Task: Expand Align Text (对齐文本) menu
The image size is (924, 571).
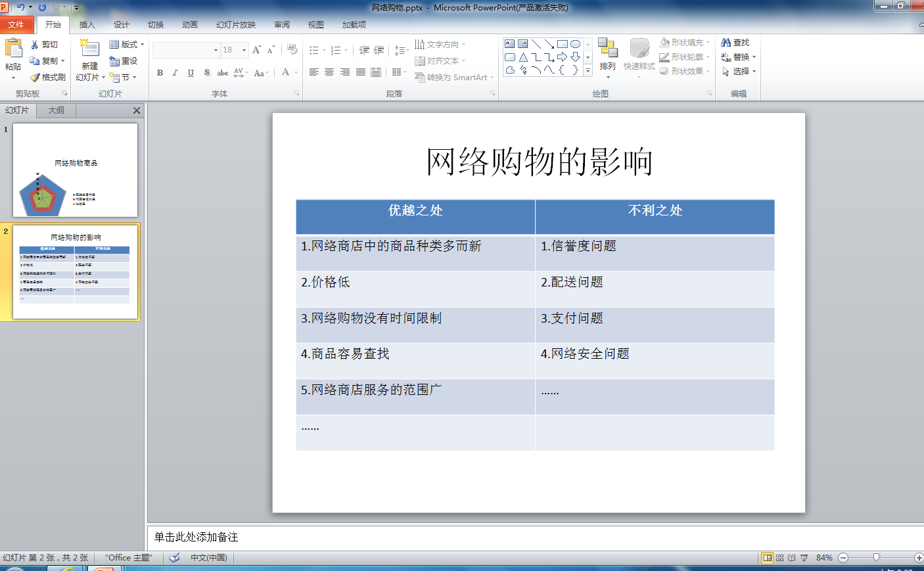Action: coord(440,61)
